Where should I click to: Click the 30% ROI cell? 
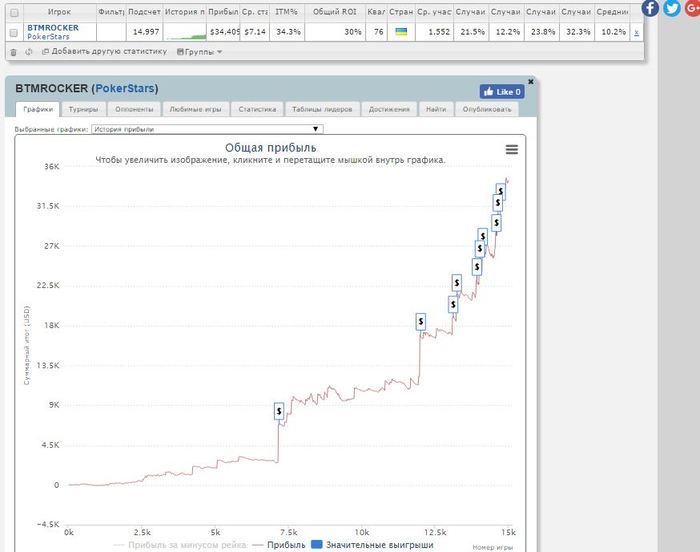coord(335,32)
